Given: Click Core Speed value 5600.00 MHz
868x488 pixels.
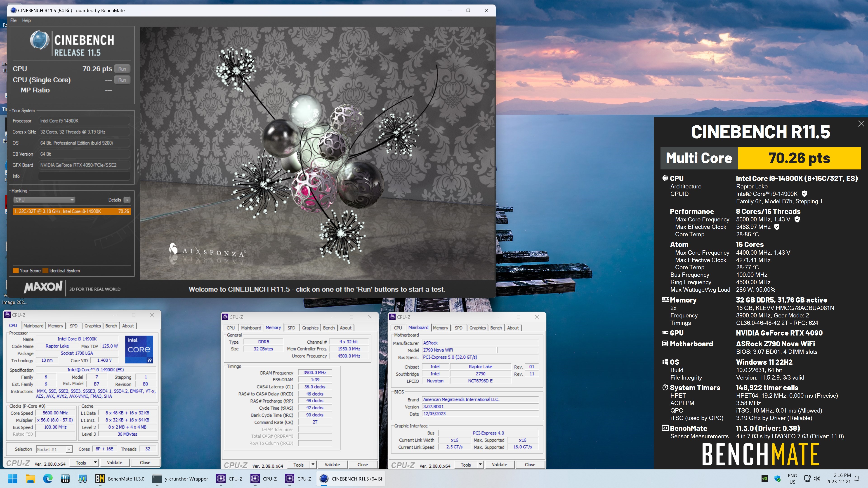Looking at the screenshot, I should 55,413.
